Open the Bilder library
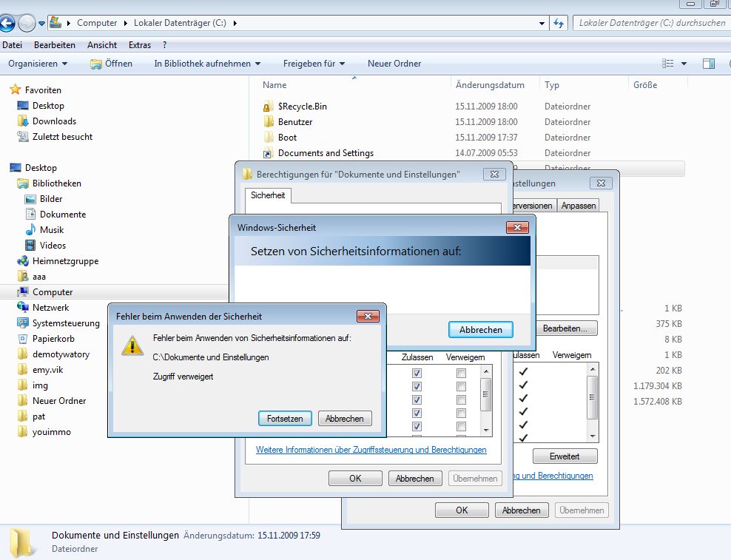This screenshot has height=560, width=731. 51,199
